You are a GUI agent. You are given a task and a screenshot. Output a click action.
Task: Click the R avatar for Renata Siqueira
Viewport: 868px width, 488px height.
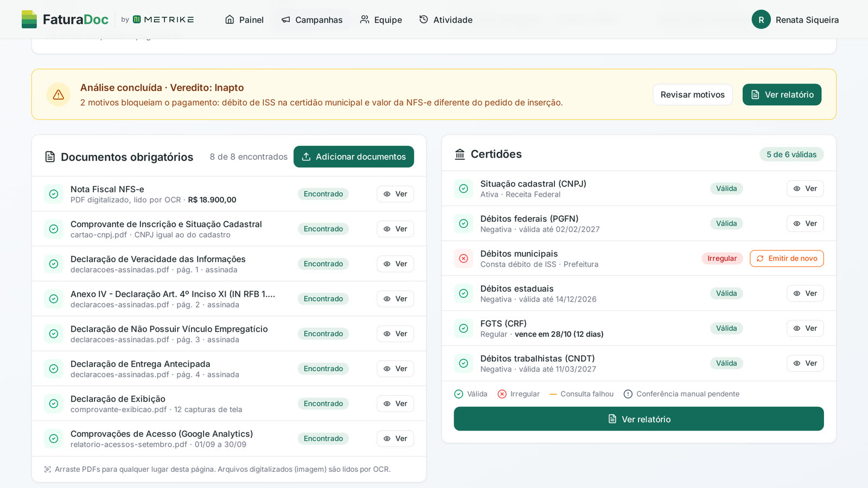[x=761, y=20]
